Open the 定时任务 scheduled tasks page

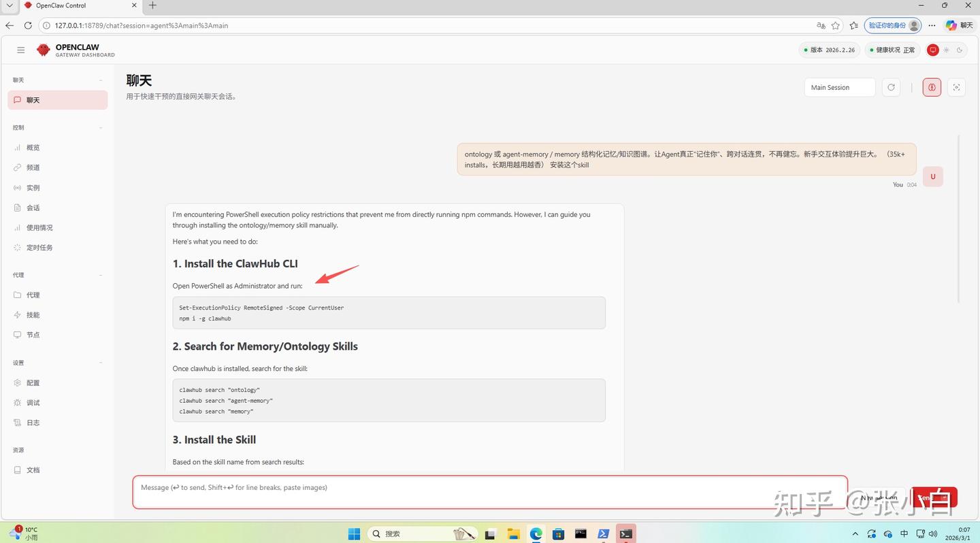(58, 248)
